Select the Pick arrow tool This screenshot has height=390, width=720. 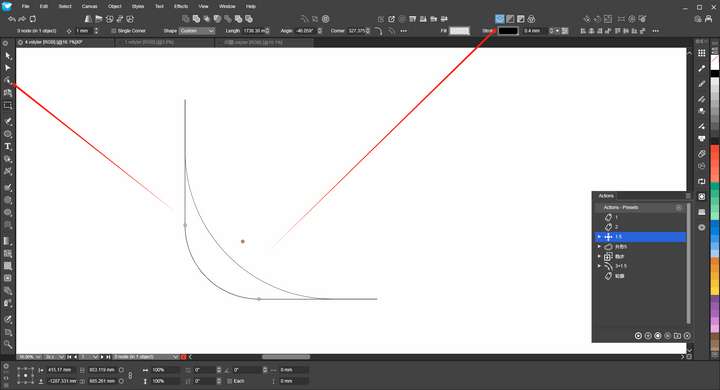[x=7, y=56]
